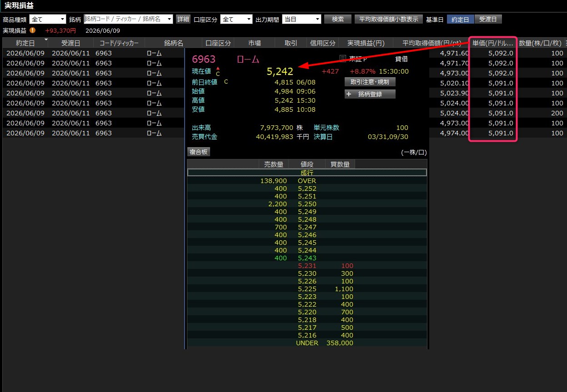
Task: Click the red 5,231 best bid price
Action: point(307,266)
